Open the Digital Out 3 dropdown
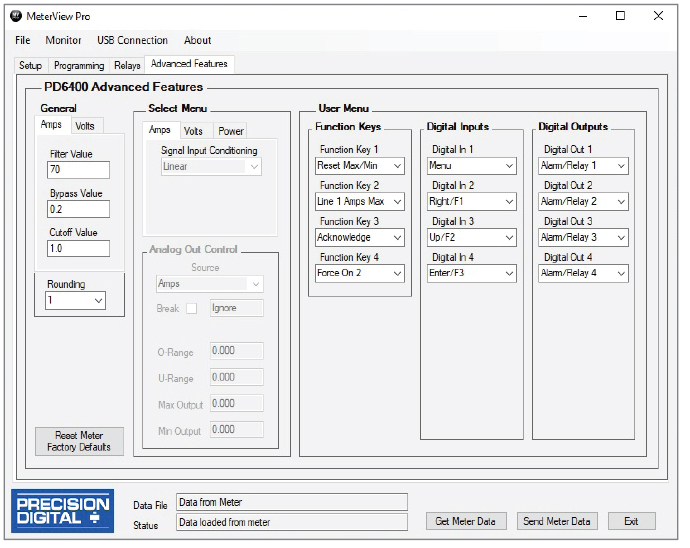 tap(584, 238)
